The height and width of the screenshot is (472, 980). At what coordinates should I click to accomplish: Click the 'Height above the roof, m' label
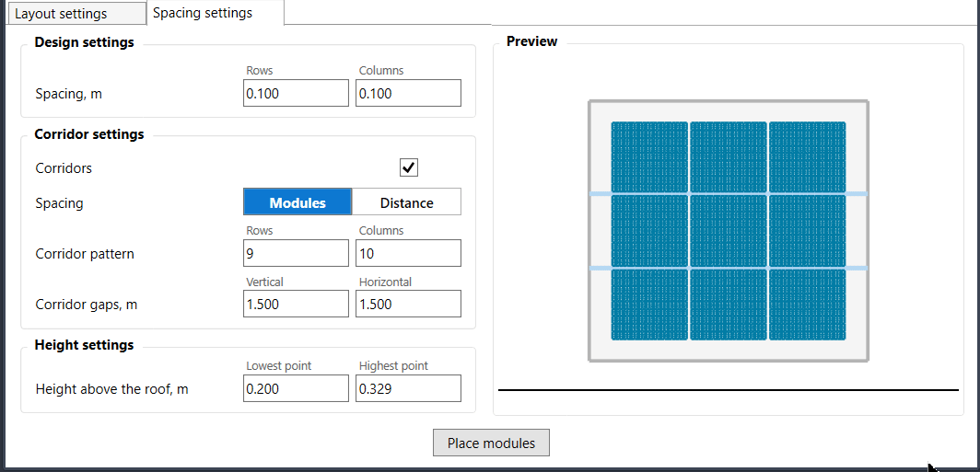coord(111,389)
